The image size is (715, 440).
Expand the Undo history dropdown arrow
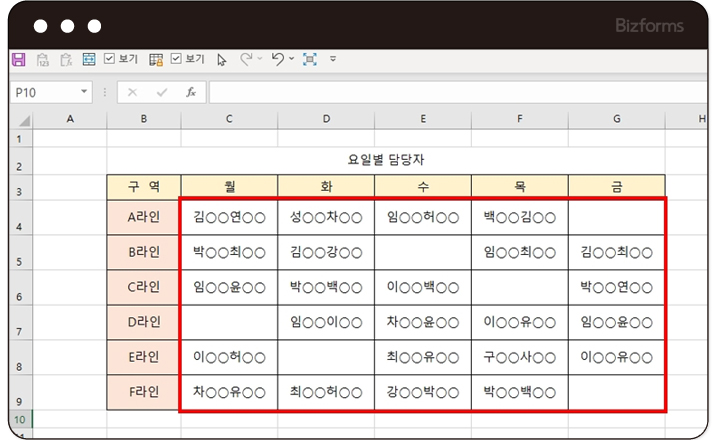[x=291, y=59]
